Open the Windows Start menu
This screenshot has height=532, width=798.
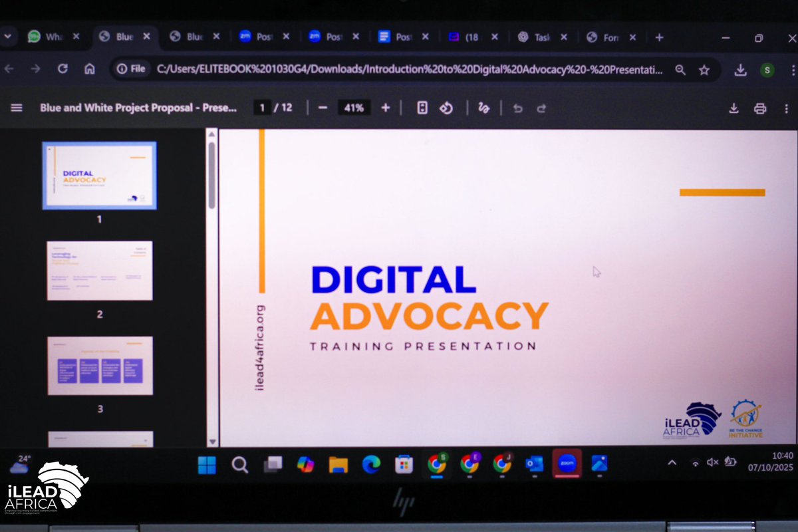[x=207, y=465]
